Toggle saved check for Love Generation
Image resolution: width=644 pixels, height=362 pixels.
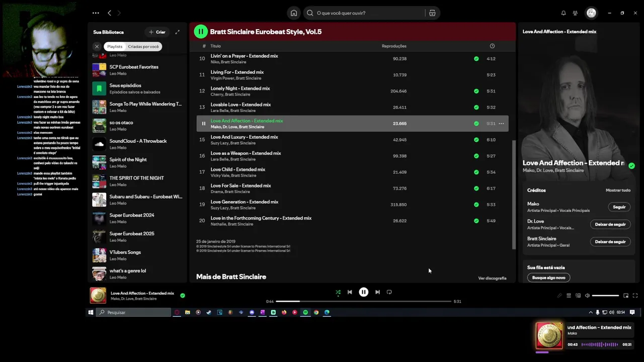476,205
